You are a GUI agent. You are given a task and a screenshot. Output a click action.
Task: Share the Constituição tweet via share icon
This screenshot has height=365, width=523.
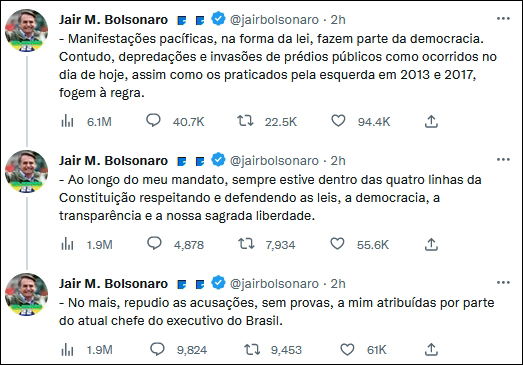(431, 244)
